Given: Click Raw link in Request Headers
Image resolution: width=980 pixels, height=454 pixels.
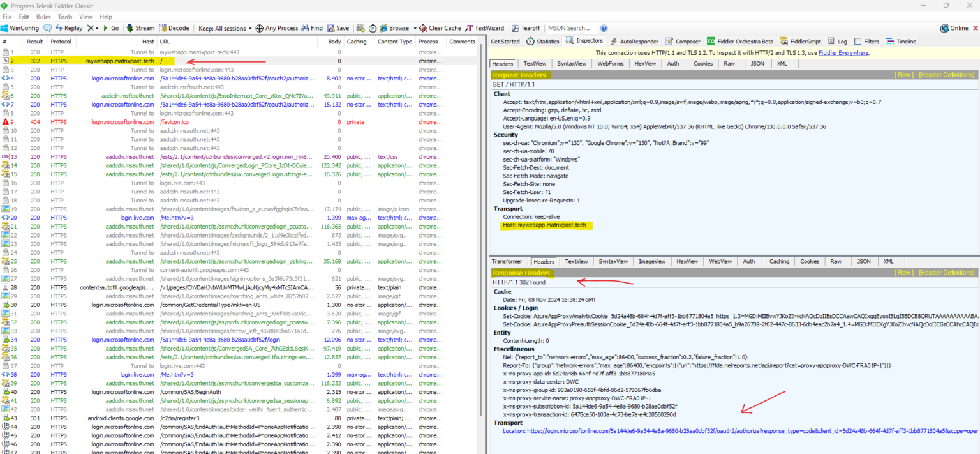Looking at the screenshot, I should (x=904, y=75).
